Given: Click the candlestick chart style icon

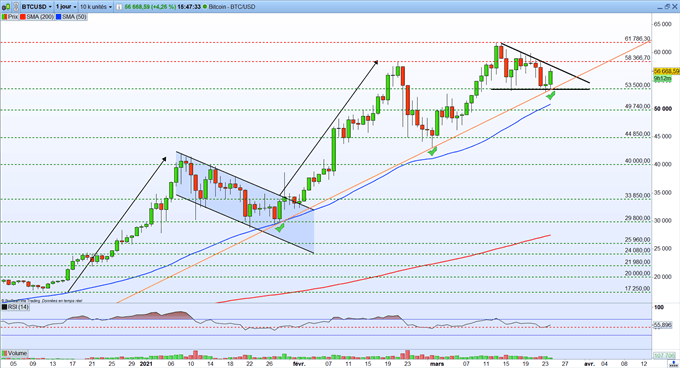Looking at the screenshot, I should pos(6,7).
